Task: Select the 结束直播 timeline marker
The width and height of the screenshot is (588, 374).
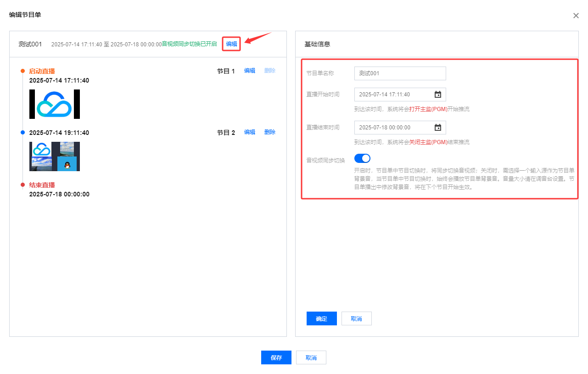Action: click(22, 185)
